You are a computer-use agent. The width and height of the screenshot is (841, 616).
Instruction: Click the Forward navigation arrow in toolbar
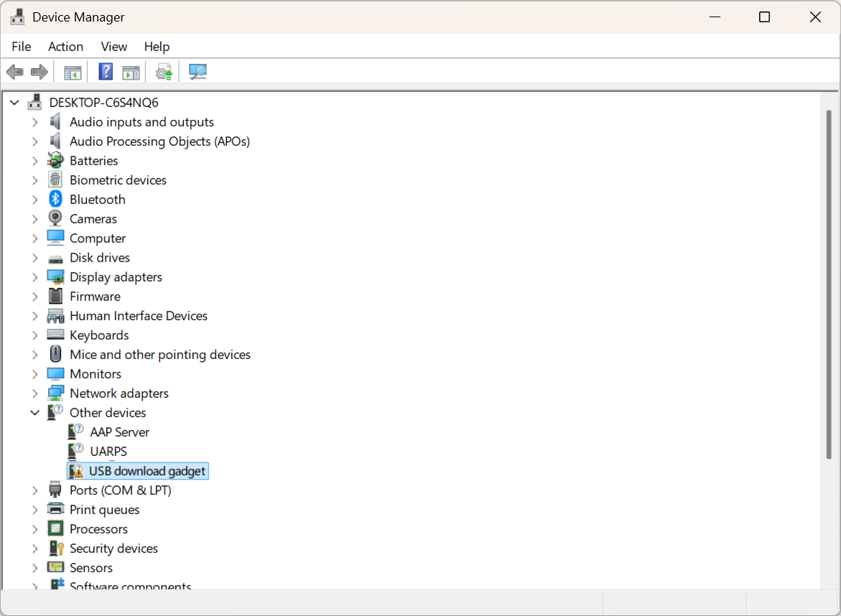(40, 71)
